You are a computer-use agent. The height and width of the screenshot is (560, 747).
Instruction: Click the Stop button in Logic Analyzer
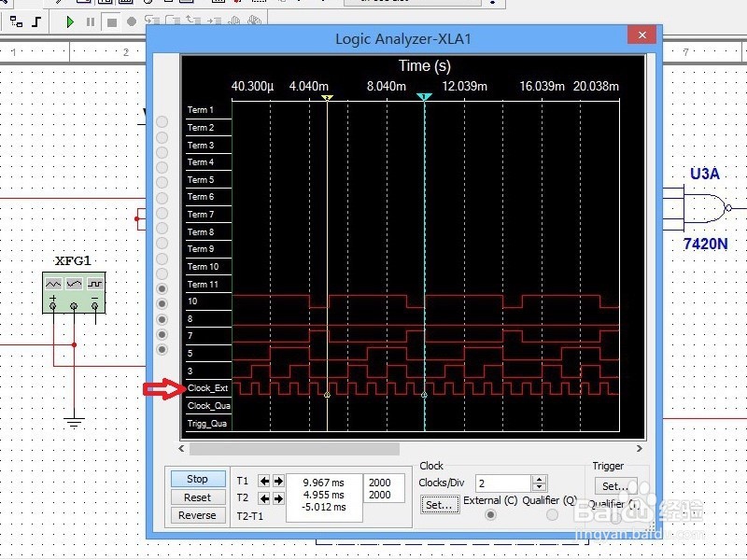(197, 479)
